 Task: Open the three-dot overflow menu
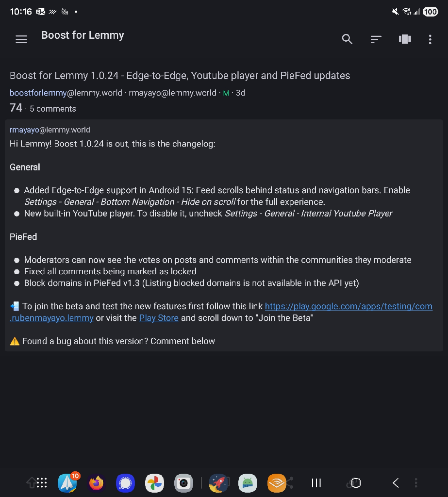click(430, 40)
